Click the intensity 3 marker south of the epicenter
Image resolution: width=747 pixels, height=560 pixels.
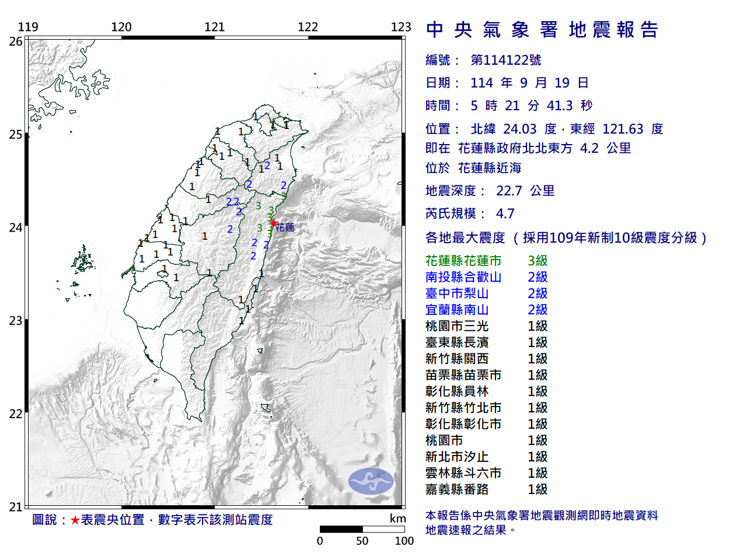tap(270, 233)
